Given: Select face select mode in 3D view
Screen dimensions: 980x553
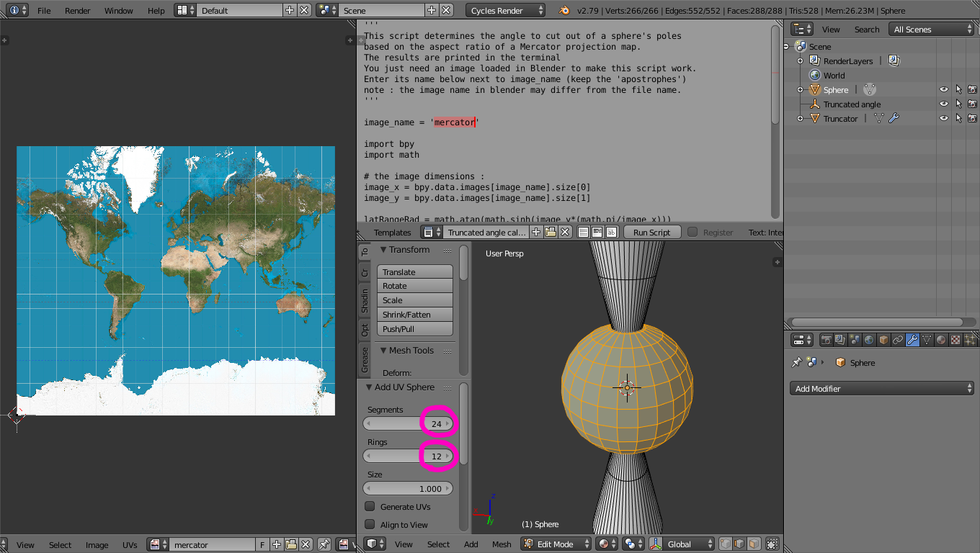Looking at the screenshot, I should pyautogui.click(x=754, y=544).
